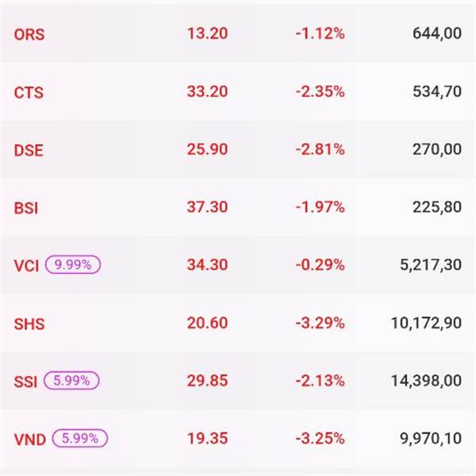Click the ORS price 13.20

pyautogui.click(x=207, y=33)
